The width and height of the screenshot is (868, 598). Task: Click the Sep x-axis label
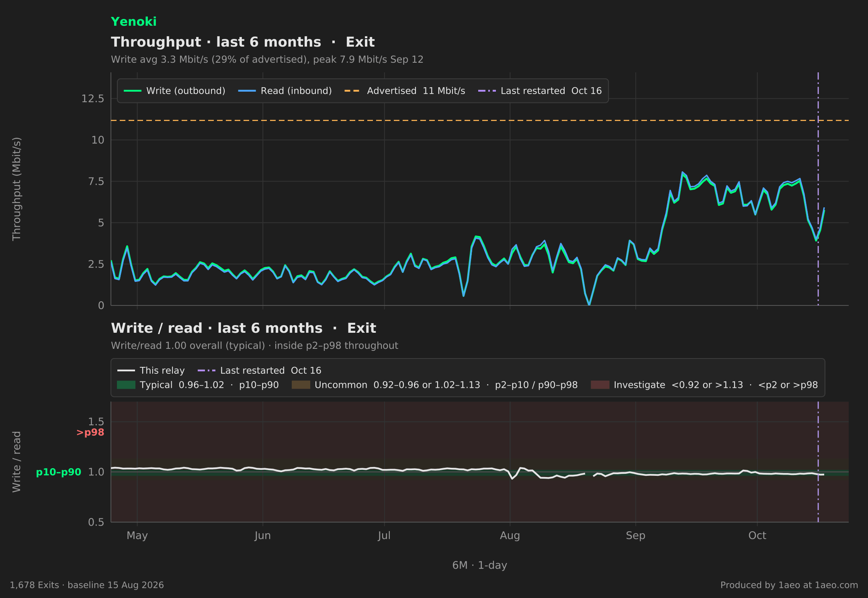click(636, 536)
